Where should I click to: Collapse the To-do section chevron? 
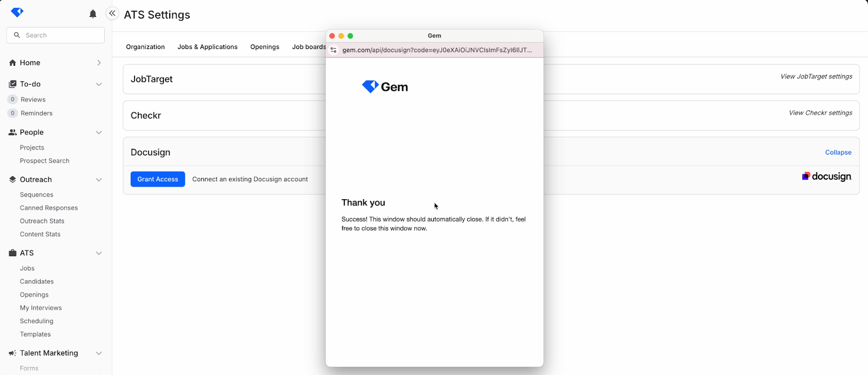pyautogui.click(x=99, y=84)
